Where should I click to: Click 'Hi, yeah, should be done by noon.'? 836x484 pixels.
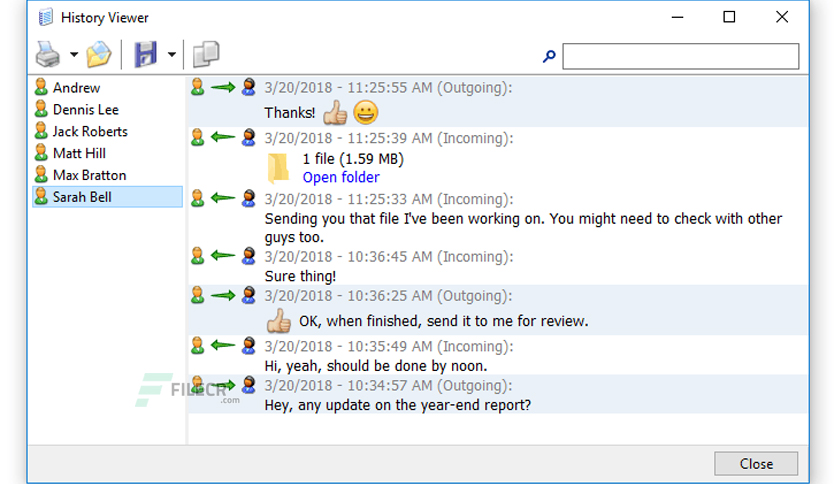pyautogui.click(x=376, y=366)
